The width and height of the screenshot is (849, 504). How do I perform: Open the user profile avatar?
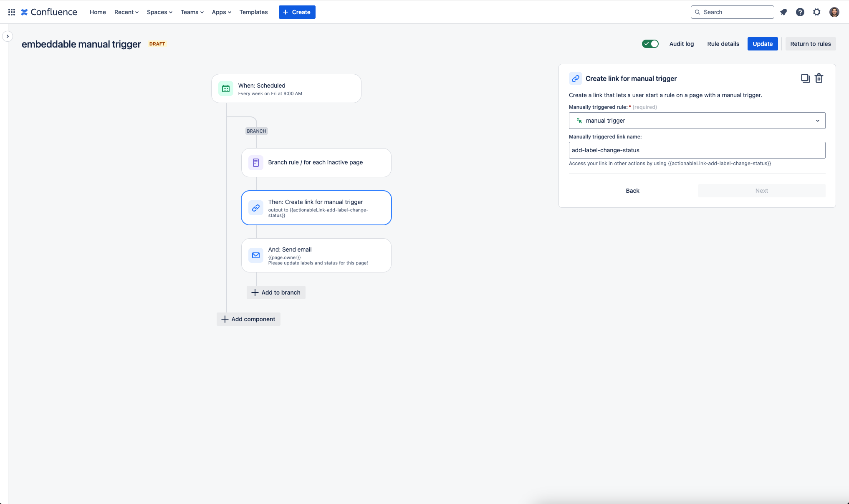834,12
